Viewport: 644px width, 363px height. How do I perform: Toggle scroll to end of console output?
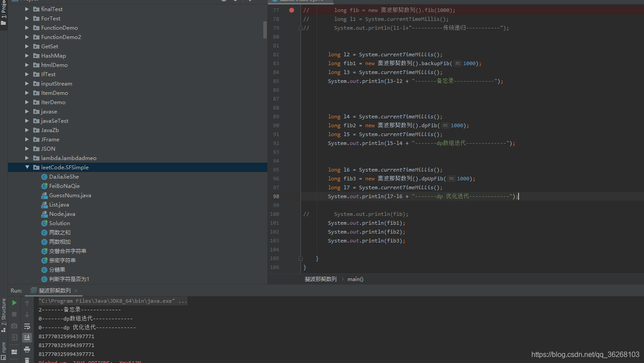27,338
